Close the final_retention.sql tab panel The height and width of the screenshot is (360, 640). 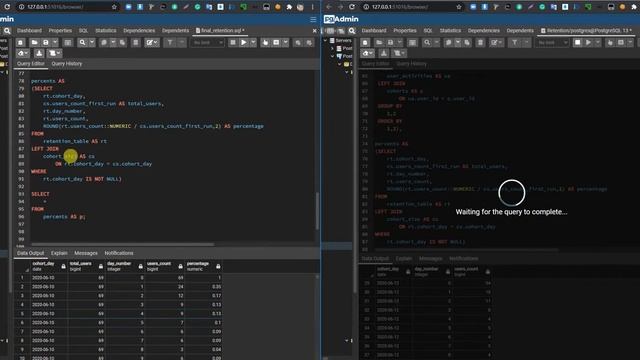314,31
